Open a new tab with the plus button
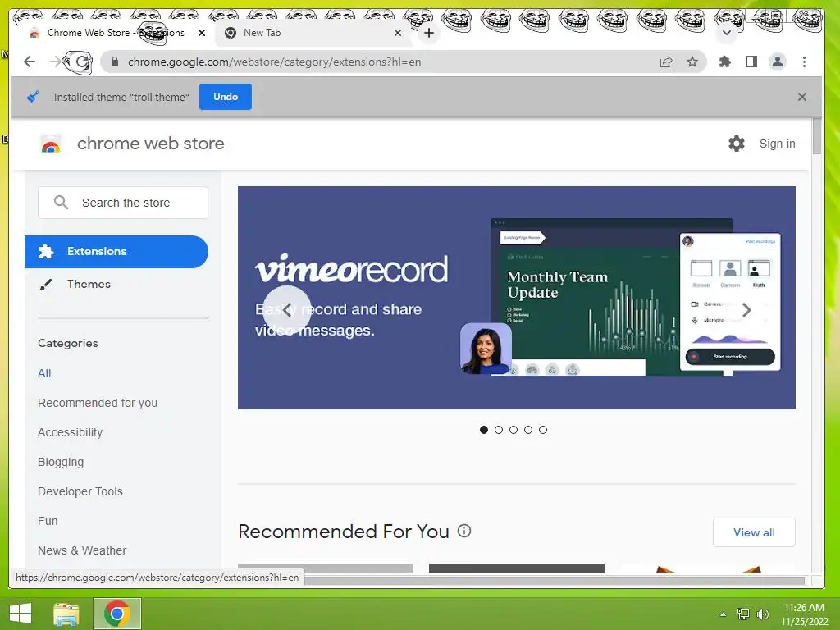Screen dimensions: 840x630 point(428,33)
